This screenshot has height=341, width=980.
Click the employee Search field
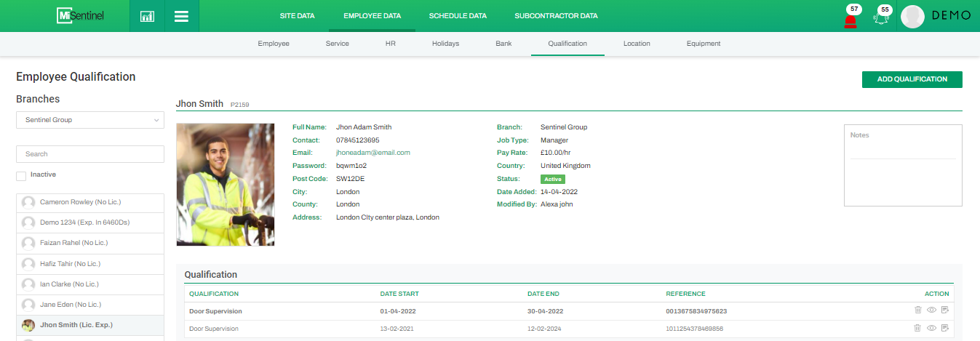pos(90,154)
